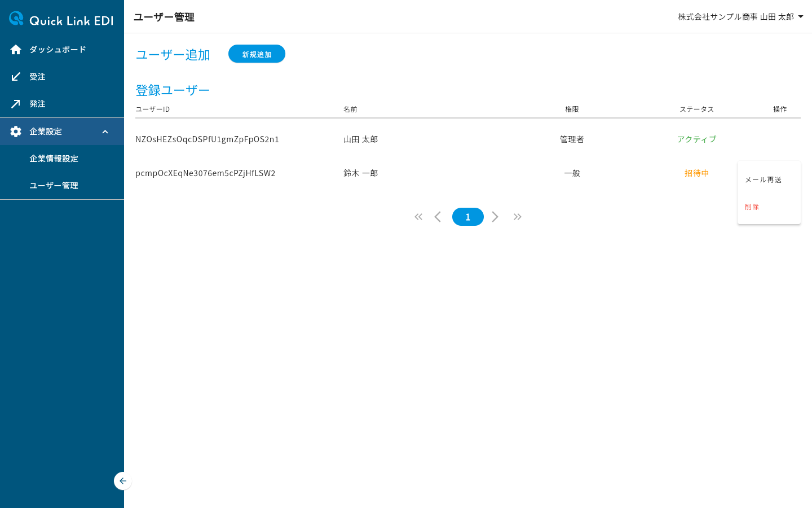Click user ID pcmpOcXEqNe3076em5cPZjHfLSW2
The image size is (812, 508).
point(205,173)
